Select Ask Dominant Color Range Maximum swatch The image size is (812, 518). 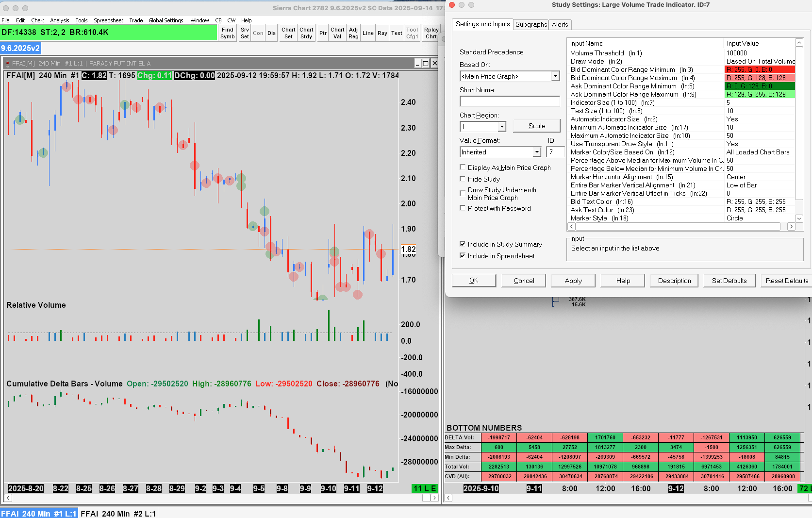(760, 94)
